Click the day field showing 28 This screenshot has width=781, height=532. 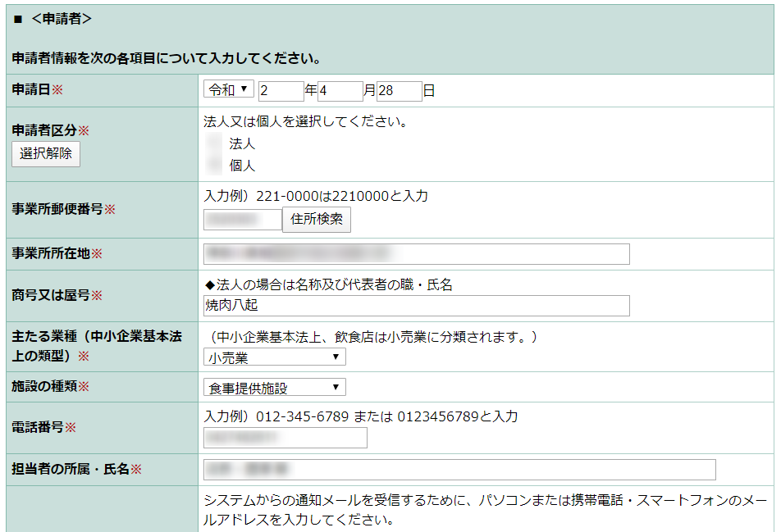[x=399, y=90]
